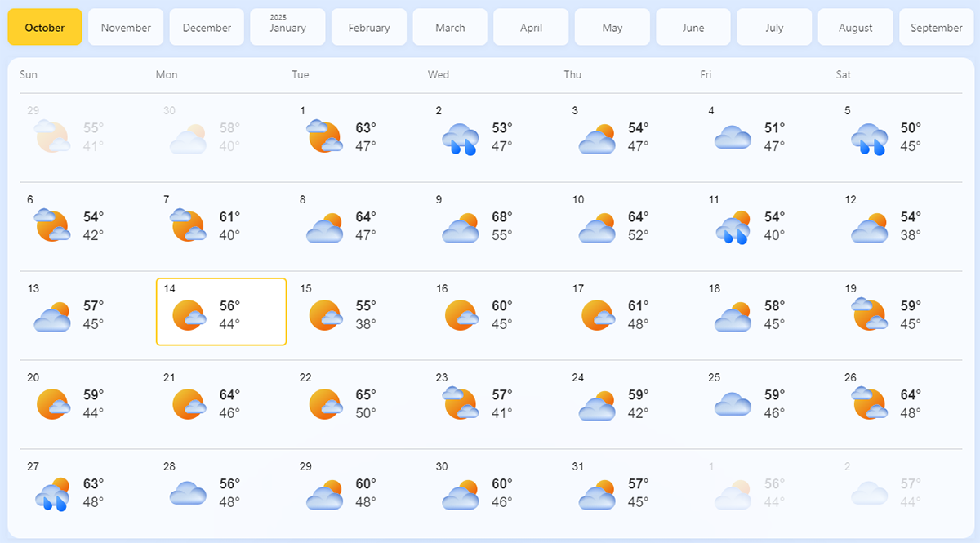
Task: Click the drizzle icon on October 5
Action: (868, 139)
